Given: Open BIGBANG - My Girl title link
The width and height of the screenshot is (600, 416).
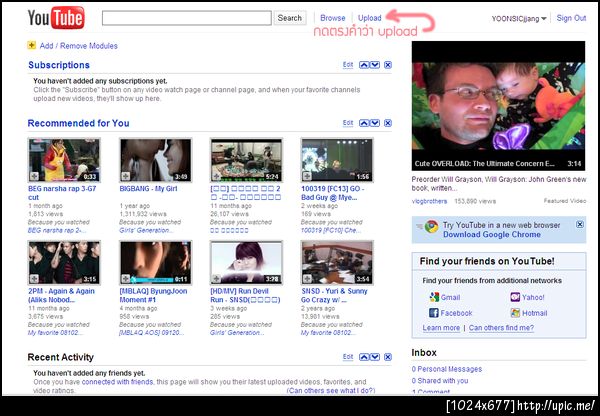Looking at the screenshot, I should point(148,189).
